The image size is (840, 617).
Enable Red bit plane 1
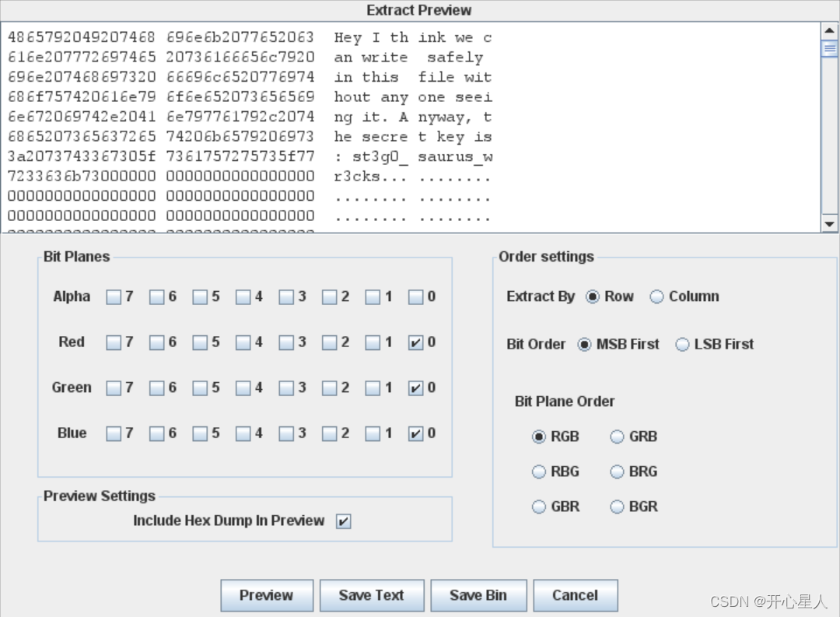coord(373,342)
